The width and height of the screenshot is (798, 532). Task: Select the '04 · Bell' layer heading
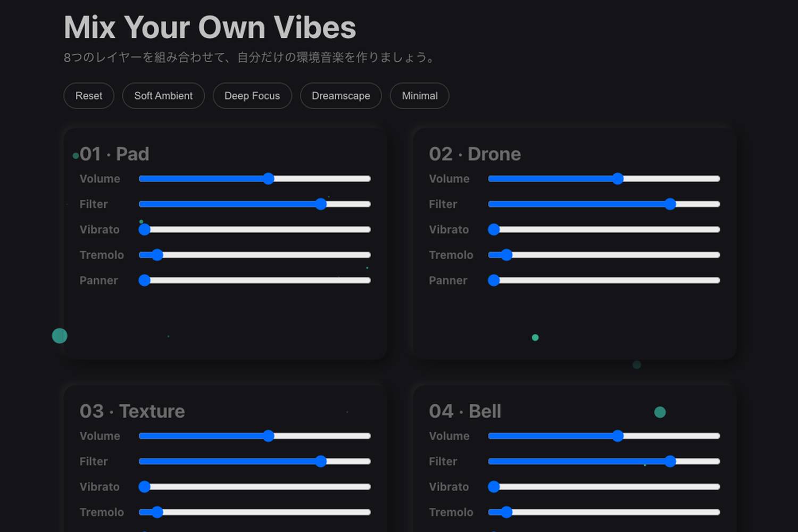click(x=465, y=411)
